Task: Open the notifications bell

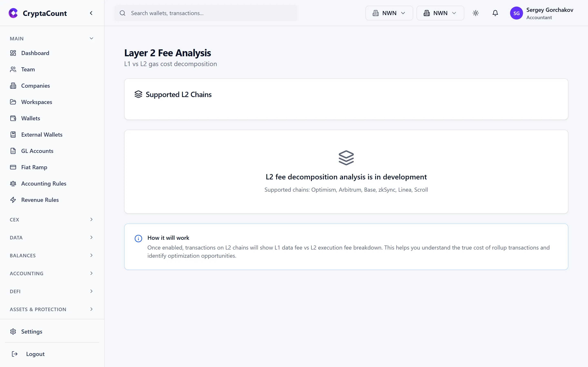Action: [495, 13]
